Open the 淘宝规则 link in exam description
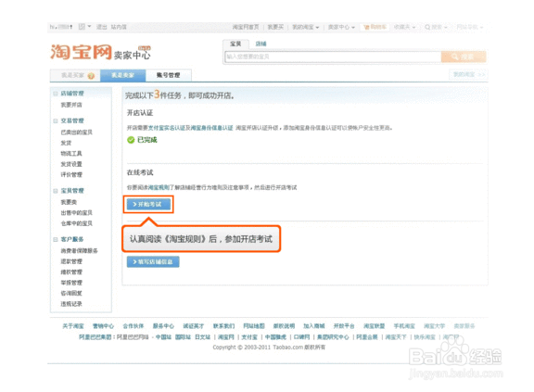The height and width of the screenshot is (392, 534). coord(159,187)
